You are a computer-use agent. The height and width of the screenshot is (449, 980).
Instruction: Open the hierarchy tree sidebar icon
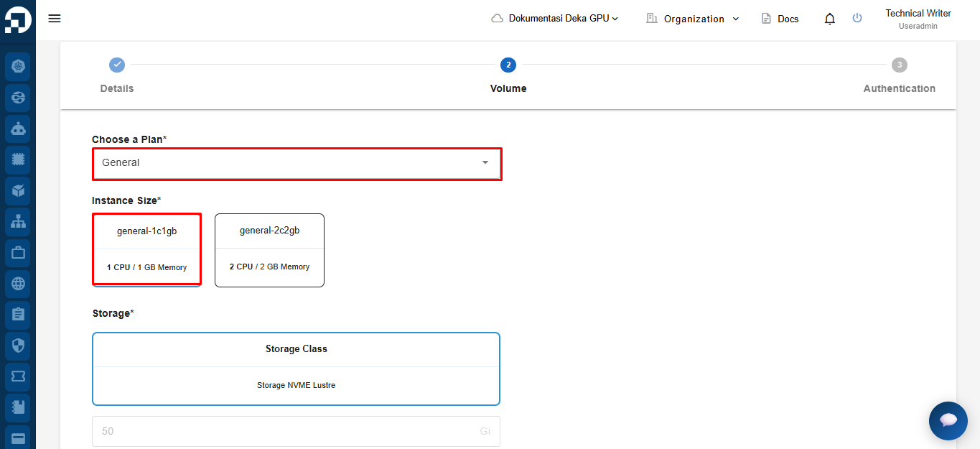[x=18, y=222]
